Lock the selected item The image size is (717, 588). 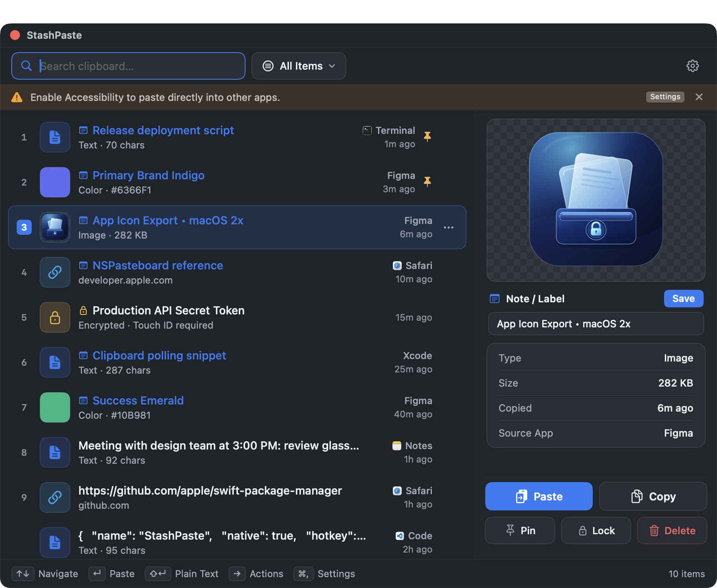[596, 530]
